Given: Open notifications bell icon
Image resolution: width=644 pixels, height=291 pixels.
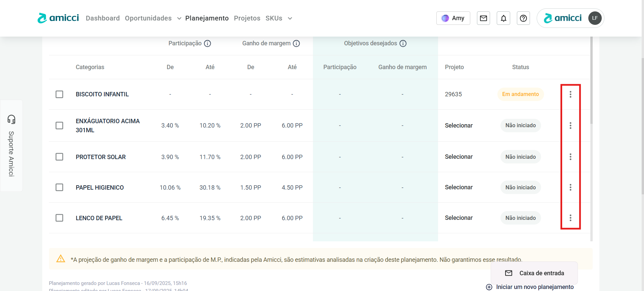Looking at the screenshot, I should [503, 18].
